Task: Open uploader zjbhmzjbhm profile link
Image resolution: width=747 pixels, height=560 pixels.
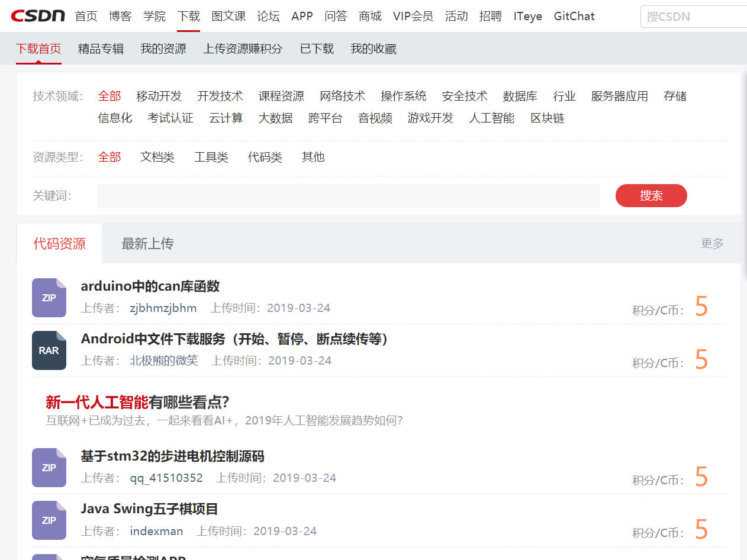Action: (x=163, y=308)
